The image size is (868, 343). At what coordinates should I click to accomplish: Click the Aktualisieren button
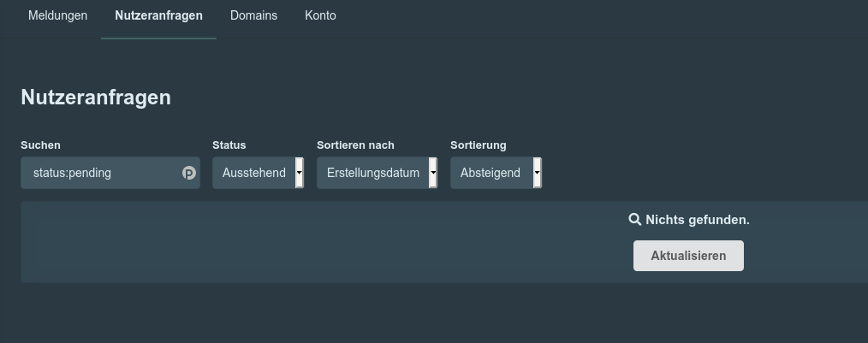point(688,256)
